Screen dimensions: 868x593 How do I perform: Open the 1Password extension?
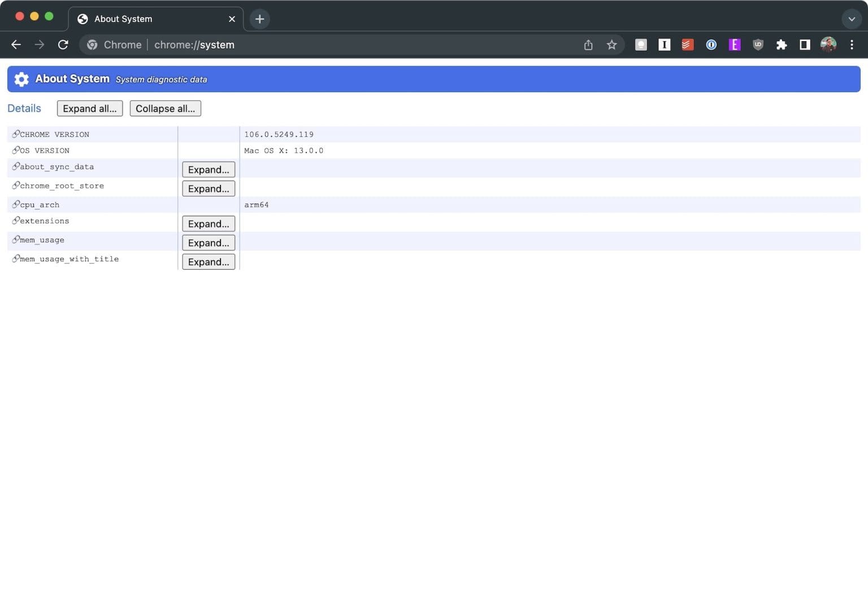711,45
